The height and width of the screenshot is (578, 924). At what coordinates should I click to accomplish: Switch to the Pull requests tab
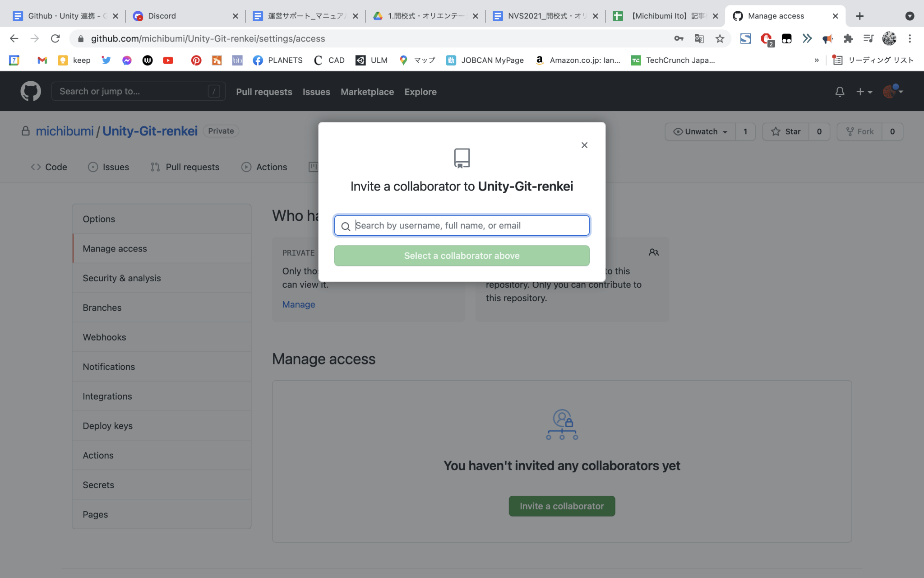click(x=192, y=167)
